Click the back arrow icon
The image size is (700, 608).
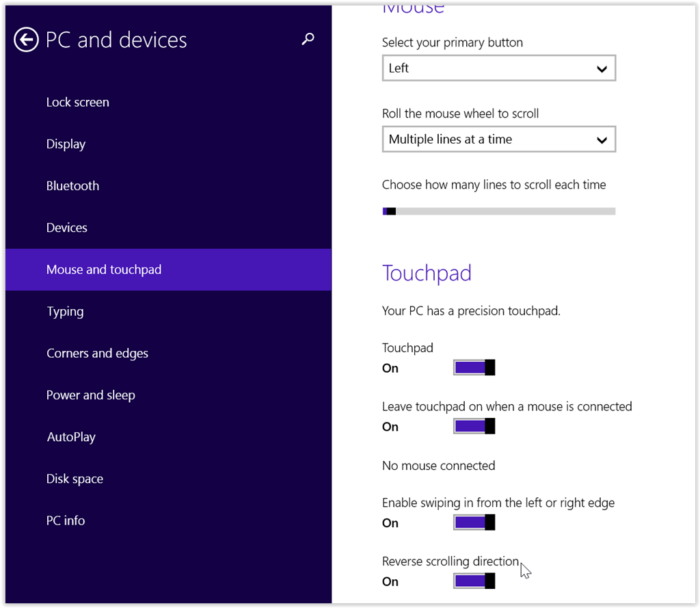coord(26,40)
